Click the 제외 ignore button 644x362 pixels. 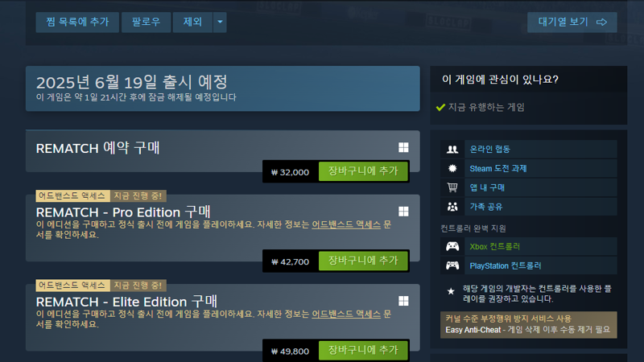pos(192,22)
